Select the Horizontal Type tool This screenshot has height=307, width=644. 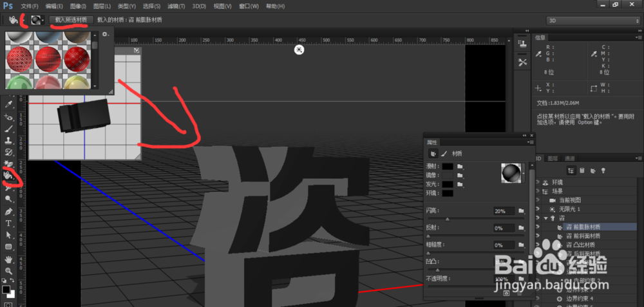tap(9, 223)
